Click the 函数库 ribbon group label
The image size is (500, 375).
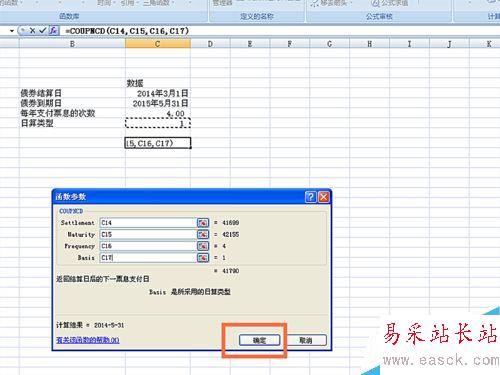[x=69, y=16]
